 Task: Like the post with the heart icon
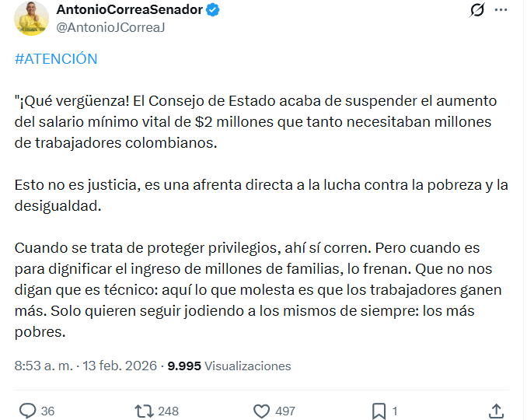tap(262, 410)
